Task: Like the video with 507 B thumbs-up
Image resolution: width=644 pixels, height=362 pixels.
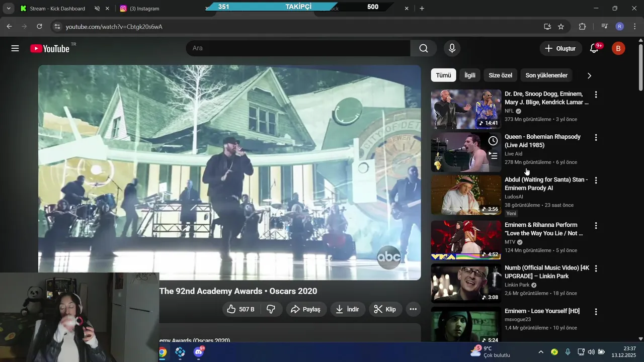Action: 240,309
